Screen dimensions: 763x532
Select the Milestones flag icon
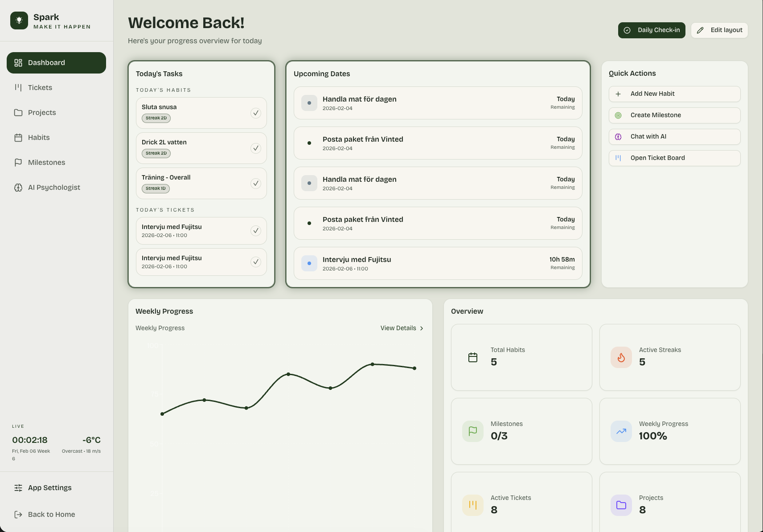[18, 162]
